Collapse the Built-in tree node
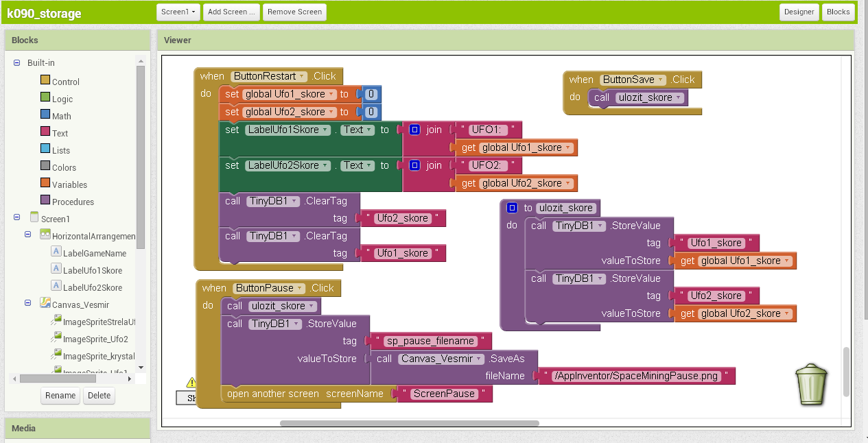This screenshot has height=443, width=868. [17, 62]
